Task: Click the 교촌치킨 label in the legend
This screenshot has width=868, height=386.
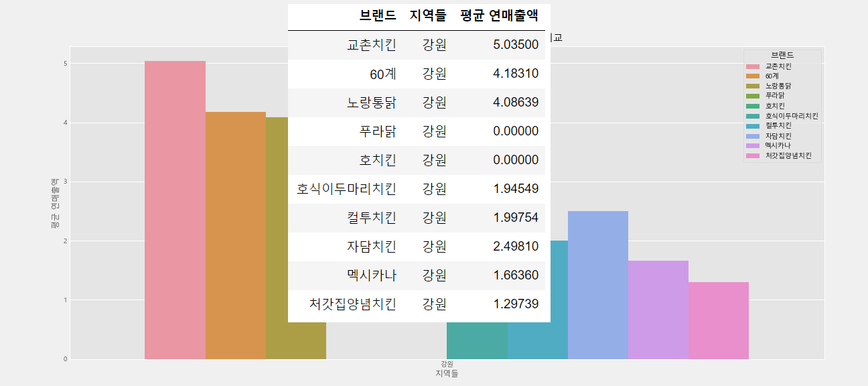Action: pos(778,66)
